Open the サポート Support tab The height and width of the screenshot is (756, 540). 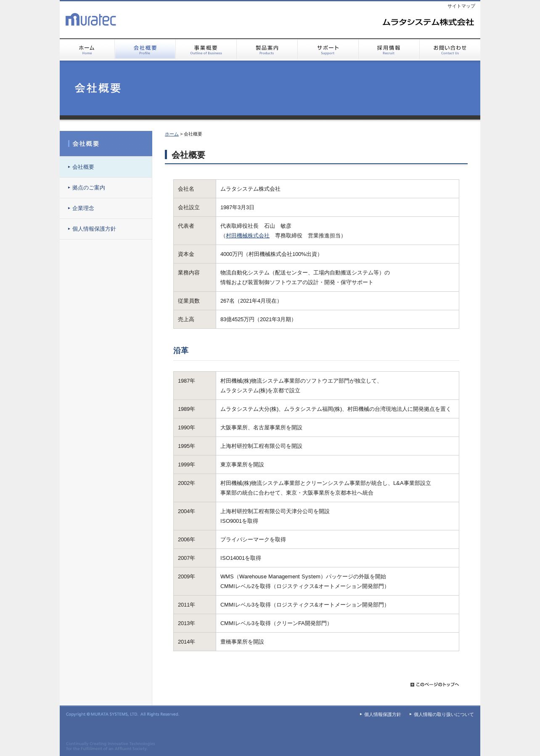[328, 49]
